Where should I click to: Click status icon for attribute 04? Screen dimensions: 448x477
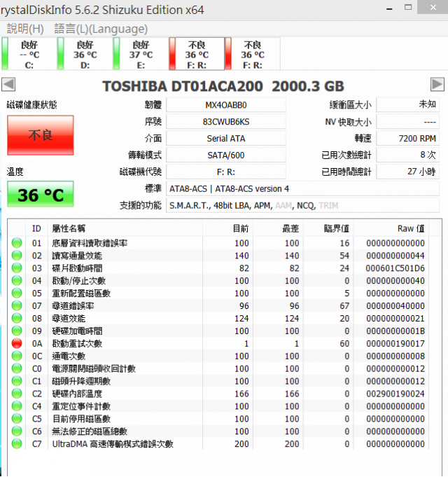pyautogui.click(x=17, y=280)
